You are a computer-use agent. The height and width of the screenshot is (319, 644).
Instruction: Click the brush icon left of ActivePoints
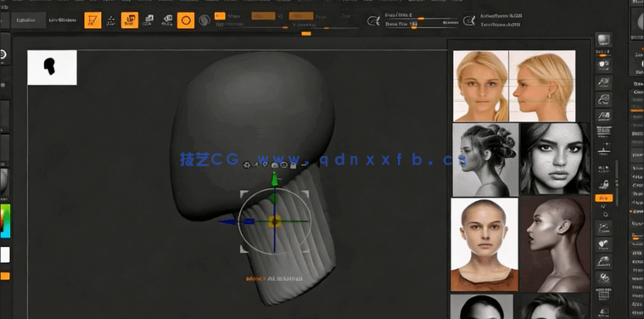(468, 20)
